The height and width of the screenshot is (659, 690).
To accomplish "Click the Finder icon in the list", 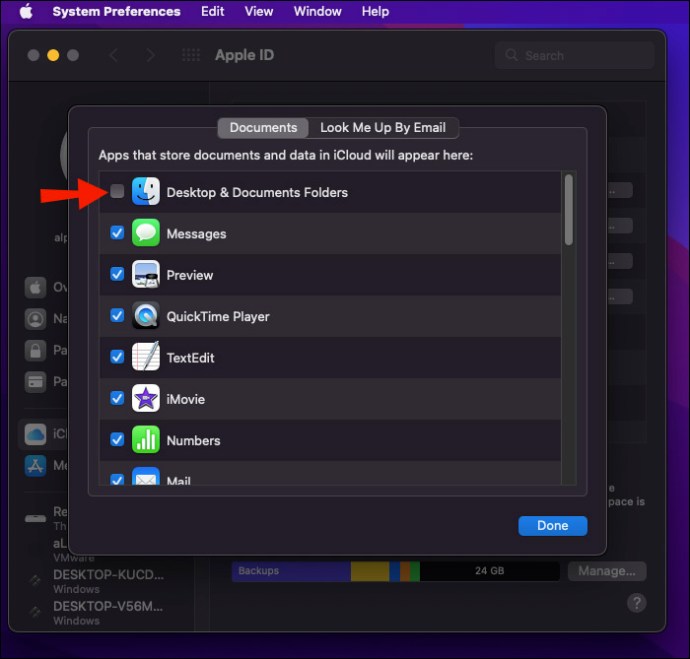I will pos(146,191).
